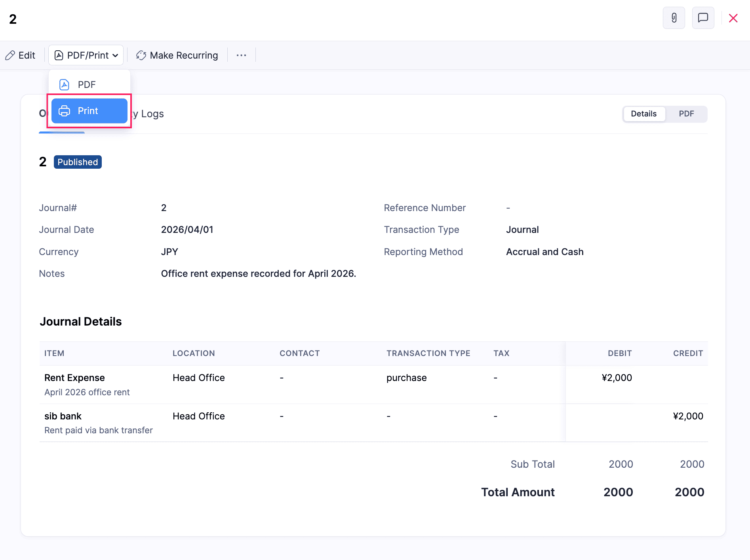750x560 pixels.
Task: Click the PDF file icon in dropdown
Action: pyautogui.click(x=64, y=85)
